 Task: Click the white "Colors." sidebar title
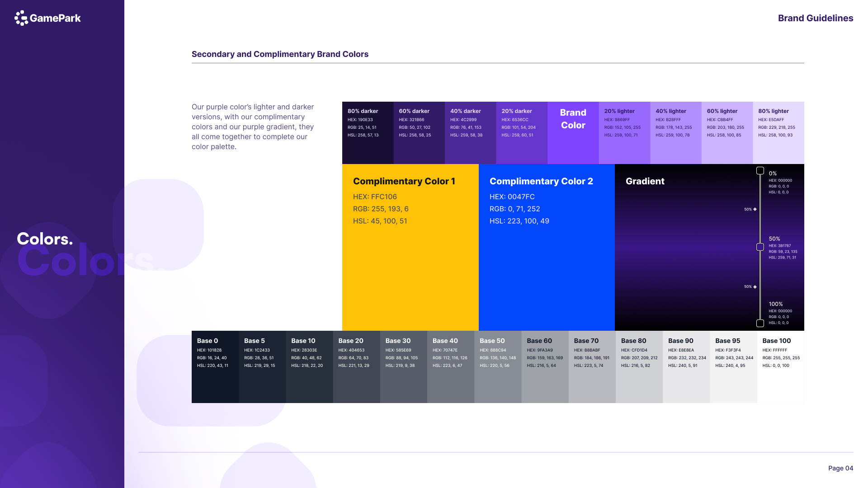45,239
